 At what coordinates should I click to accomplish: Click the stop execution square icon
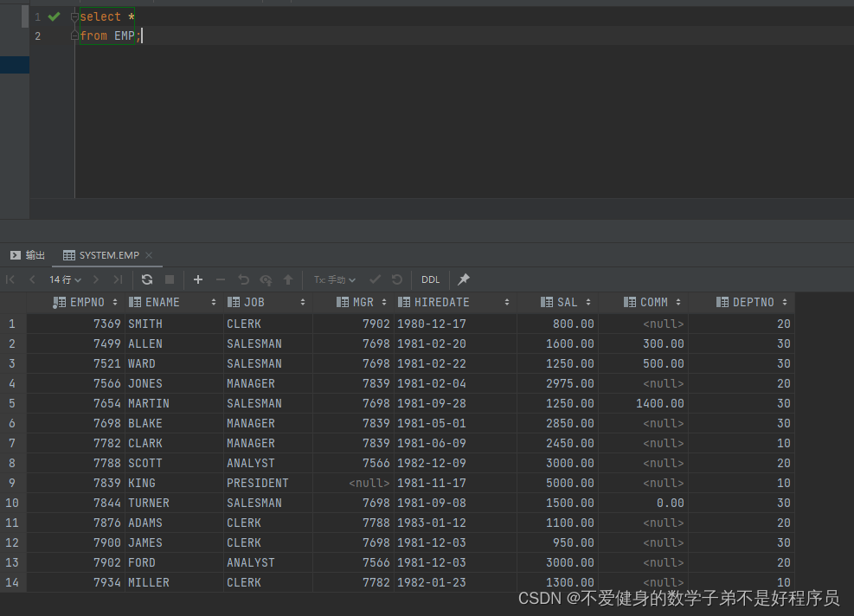(x=170, y=279)
